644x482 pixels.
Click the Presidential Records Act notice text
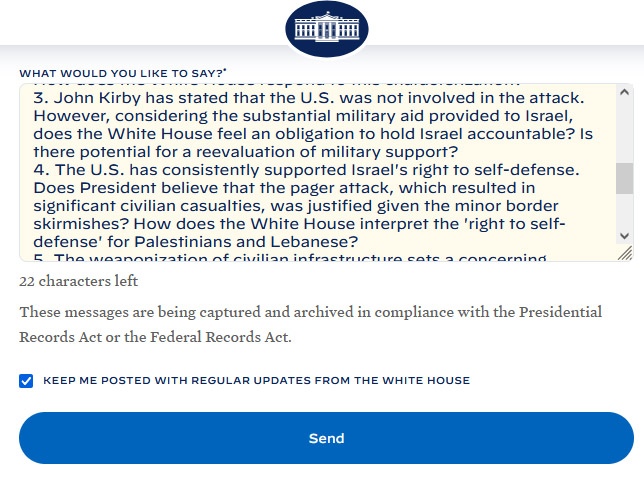(310, 324)
